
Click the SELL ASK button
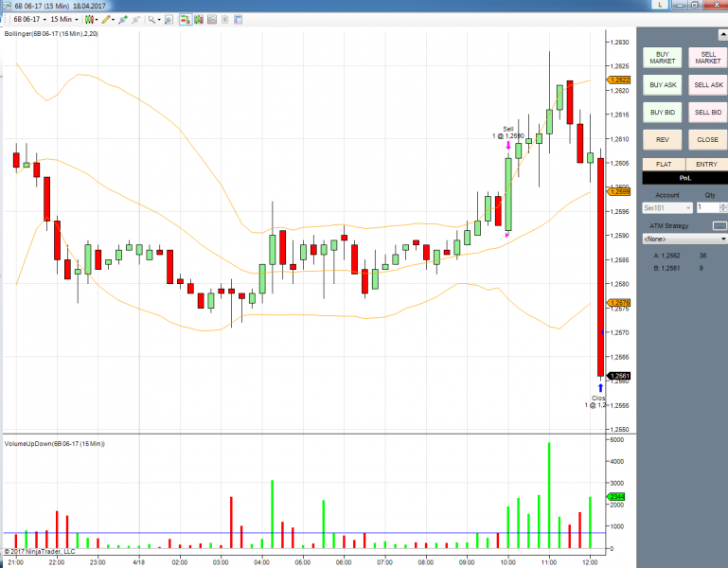tap(707, 85)
